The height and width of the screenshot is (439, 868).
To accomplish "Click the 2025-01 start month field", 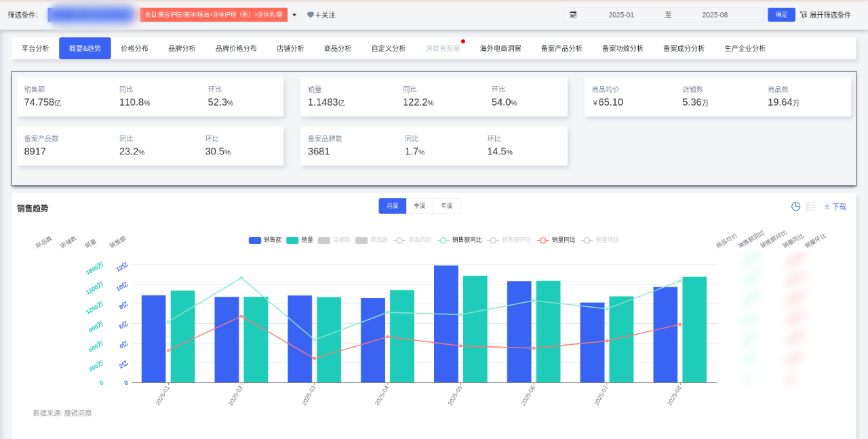I will [x=621, y=15].
